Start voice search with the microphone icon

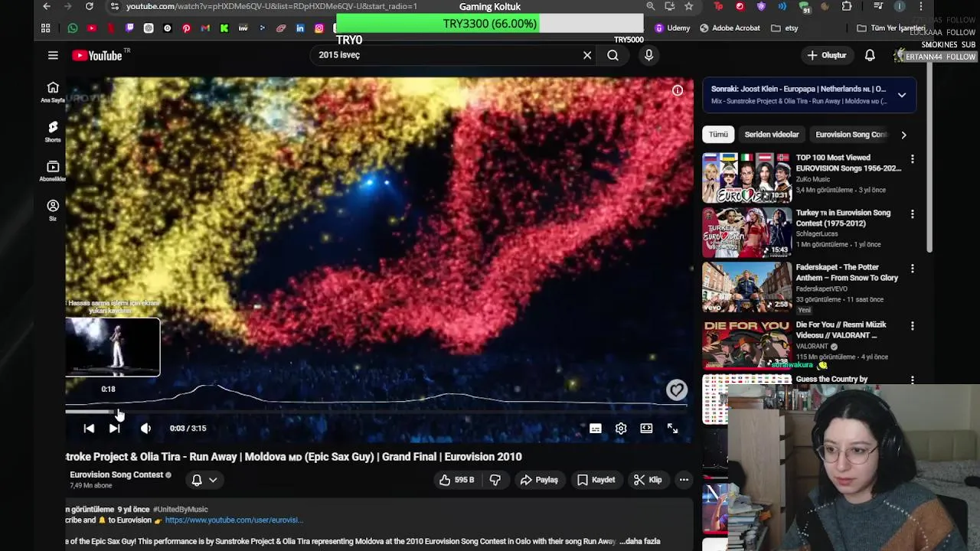pyautogui.click(x=648, y=55)
